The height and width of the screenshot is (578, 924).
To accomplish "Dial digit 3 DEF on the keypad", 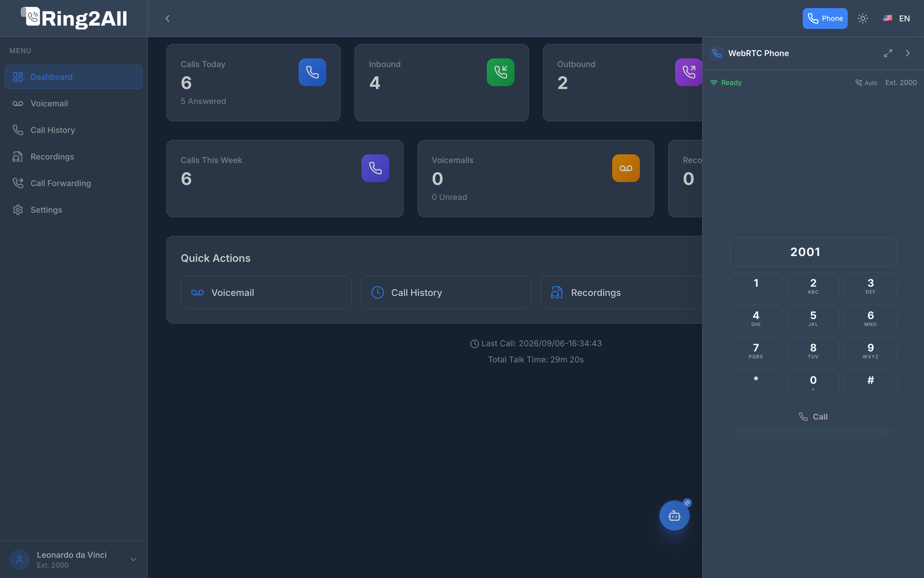I will (x=871, y=286).
